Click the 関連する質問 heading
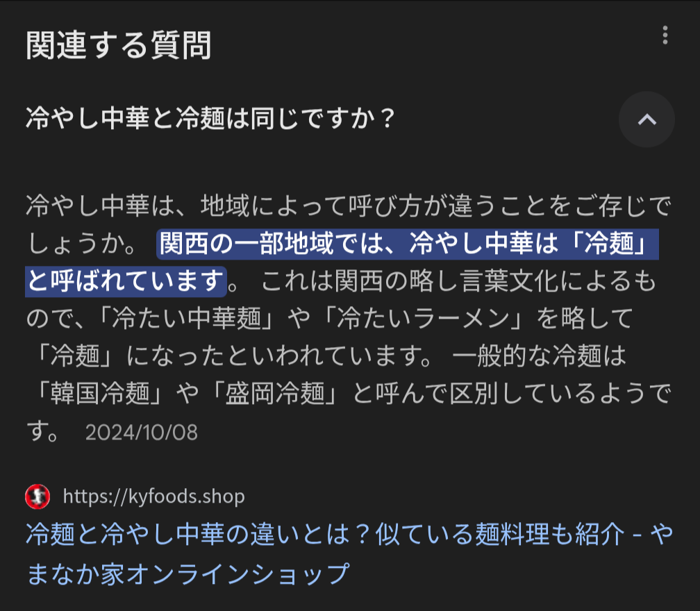 click(x=119, y=45)
